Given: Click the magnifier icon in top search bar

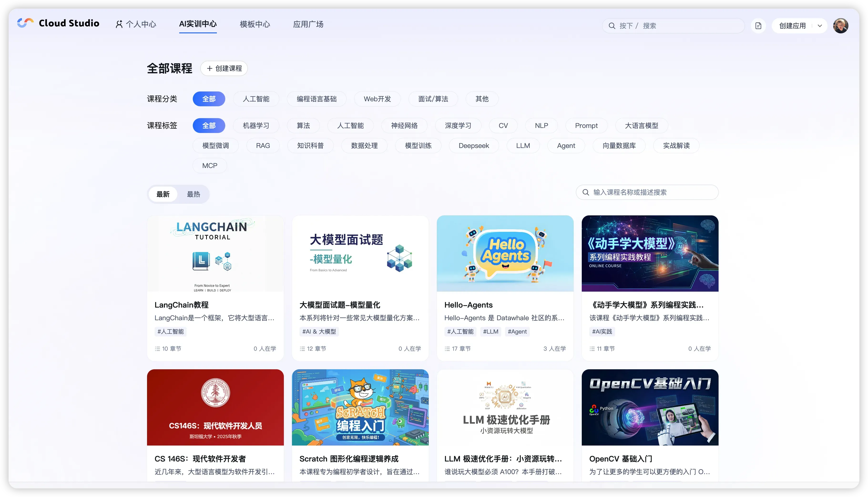Looking at the screenshot, I should 612,26.
